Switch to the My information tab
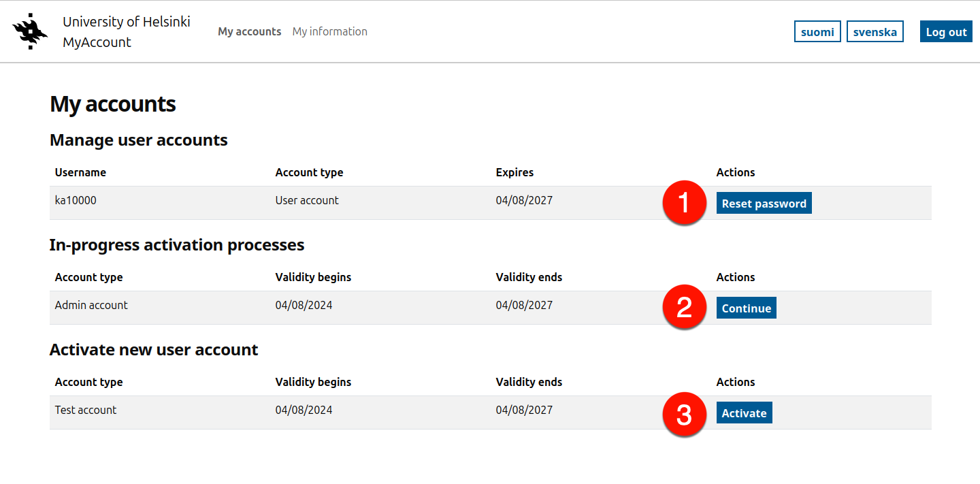 tap(329, 31)
